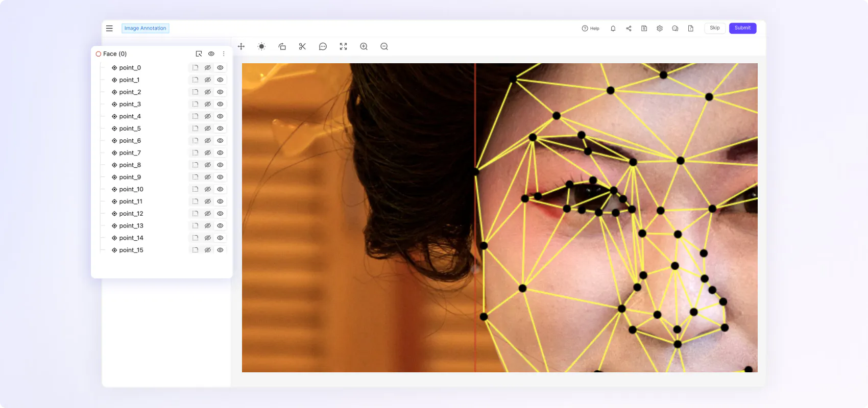Viewport: 868px width, 408px height.
Task: Click point_4 target icon
Action: coord(114,116)
